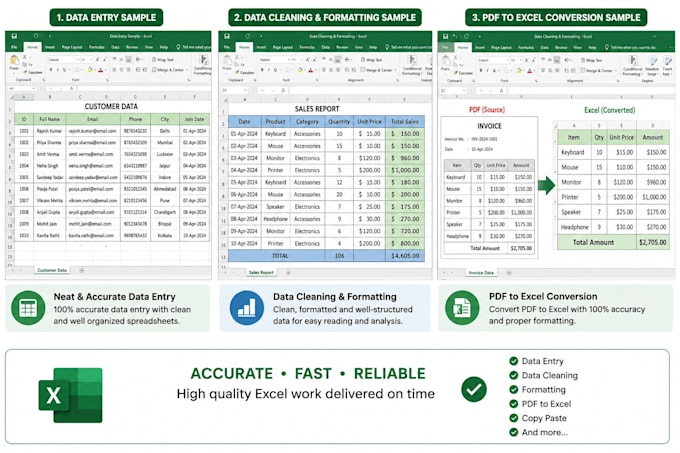Select Customer Data sheet tab

[52, 270]
